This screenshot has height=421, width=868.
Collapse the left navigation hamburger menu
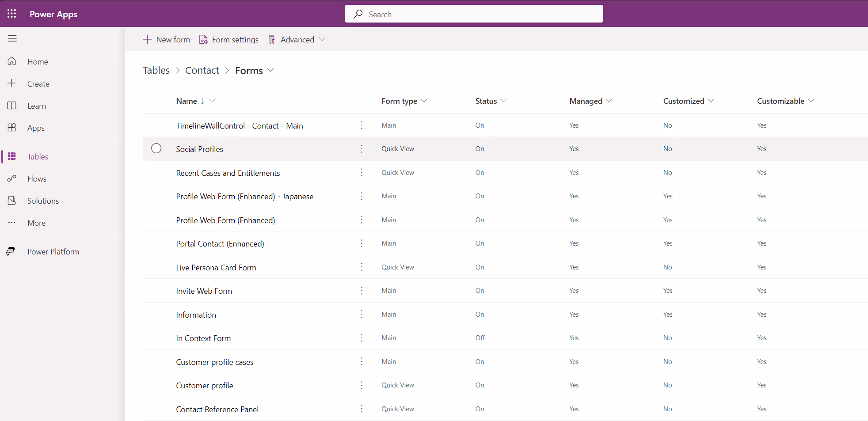pyautogui.click(x=12, y=38)
